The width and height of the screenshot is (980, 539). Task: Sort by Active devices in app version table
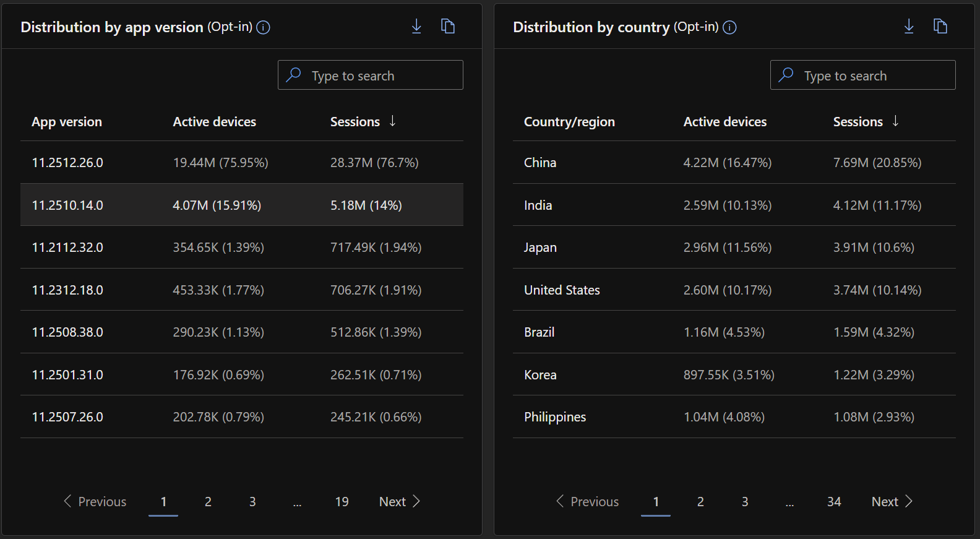point(214,122)
